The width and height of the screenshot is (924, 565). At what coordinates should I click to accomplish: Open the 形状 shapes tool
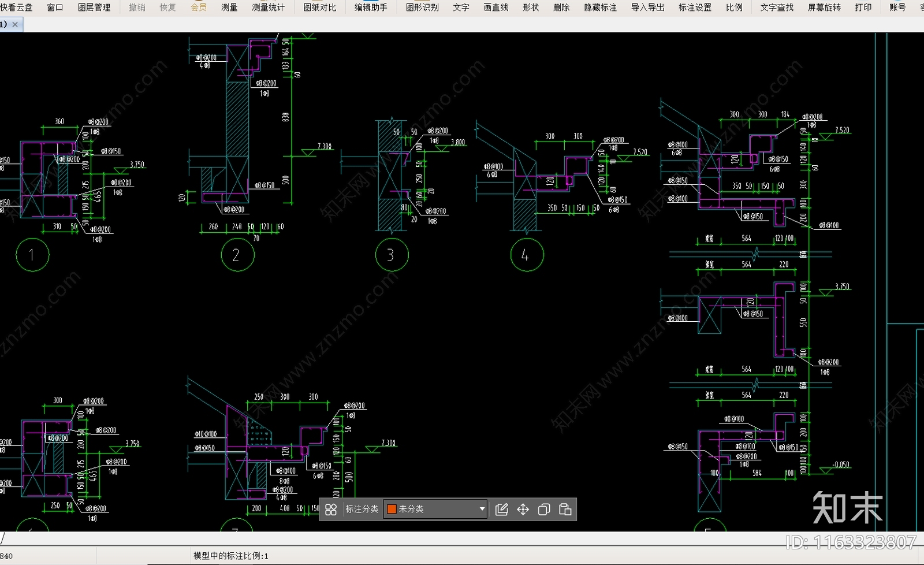click(531, 8)
